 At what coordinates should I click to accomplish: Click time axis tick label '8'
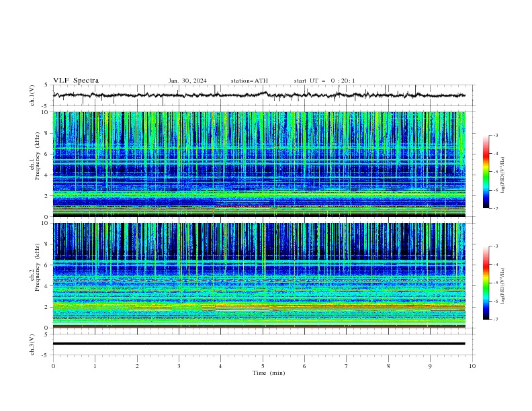[x=388, y=366]
